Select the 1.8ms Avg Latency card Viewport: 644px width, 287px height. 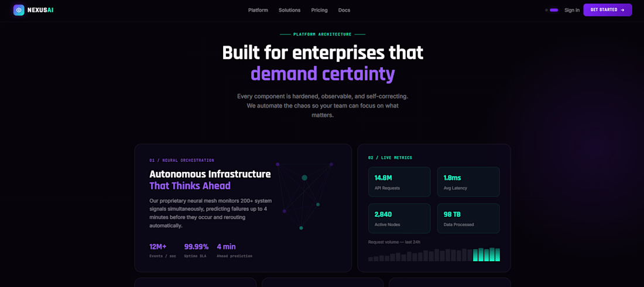coord(468,182)
